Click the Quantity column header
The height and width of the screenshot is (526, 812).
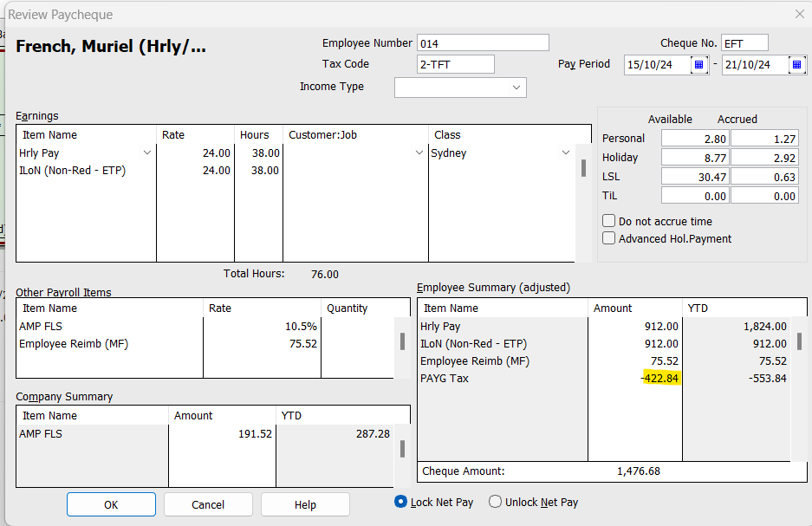(x=347, y=308)
